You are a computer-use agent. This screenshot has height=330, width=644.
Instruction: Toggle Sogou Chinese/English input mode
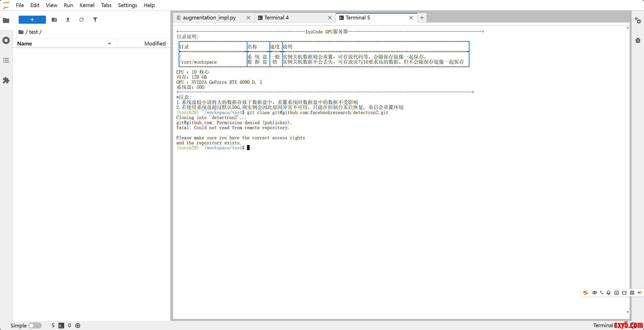click(595, 293)
